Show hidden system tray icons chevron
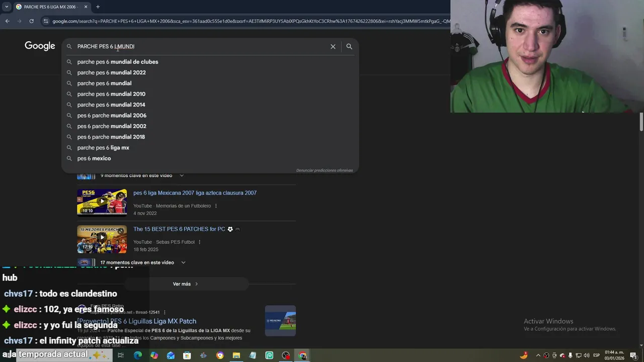 [538, 355]
